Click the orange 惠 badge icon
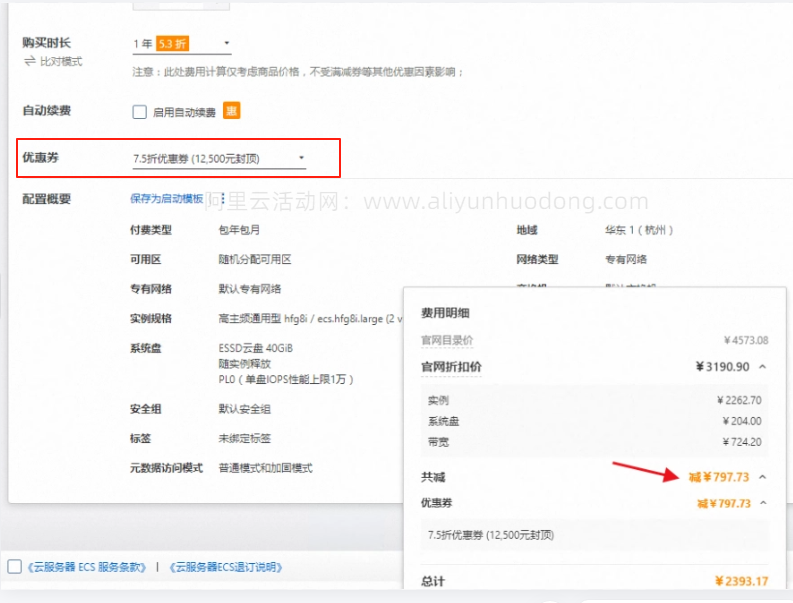The width and height of the screenshot is (793, 603). (232, 111)
